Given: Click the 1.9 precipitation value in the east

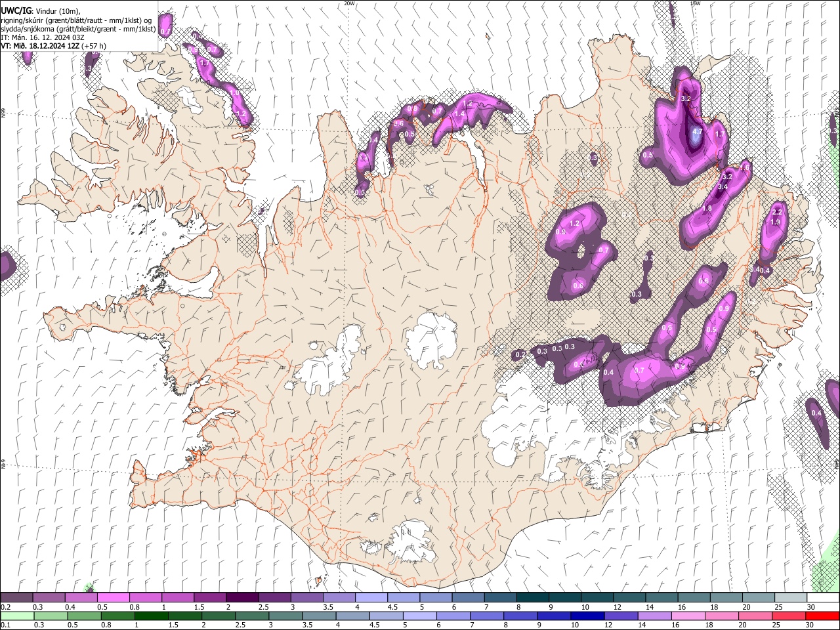Looking at the screenshot, I should [x=775, y=222].
